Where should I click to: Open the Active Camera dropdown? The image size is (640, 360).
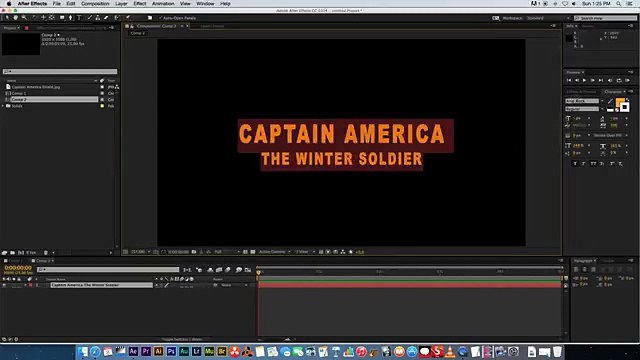(275, 252)
